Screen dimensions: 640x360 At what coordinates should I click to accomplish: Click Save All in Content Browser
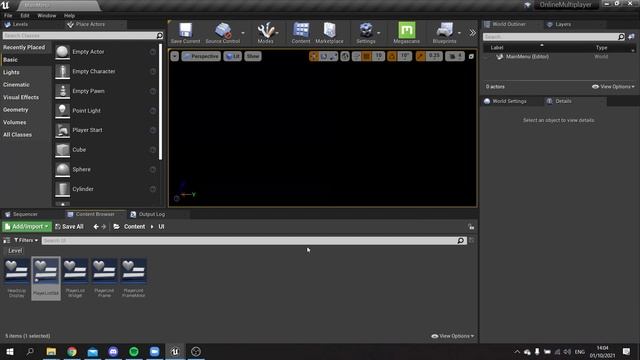(69, 227)
